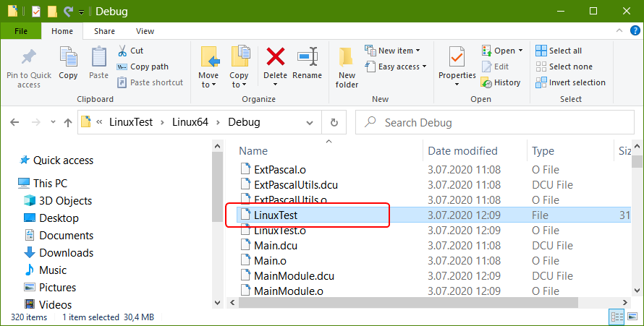The width and height of the screenshot is (644, 326).
Task: Open the Quick Access Toolbar customize arrow
Action: tap(81, 12)
